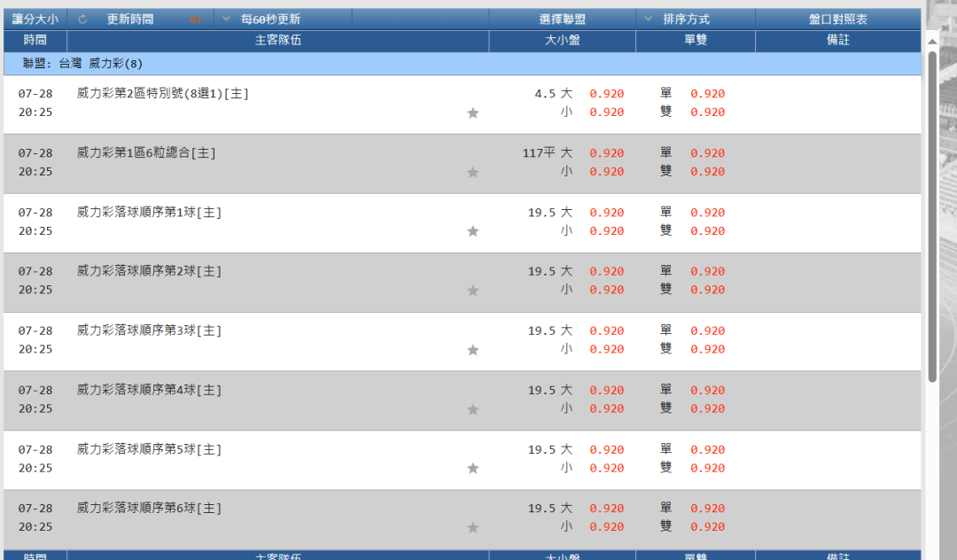Screen dimensions: 957x560
Task: Select 單 odds for 第2區特別號
Action: click(708, 94)
